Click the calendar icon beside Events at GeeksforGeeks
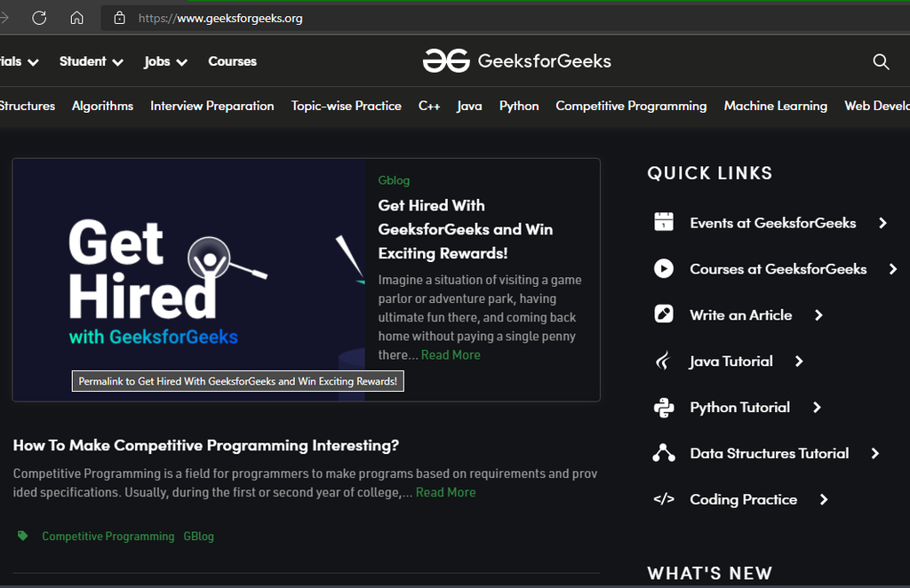This screenshot has height=588, width=910. (663, 222)
